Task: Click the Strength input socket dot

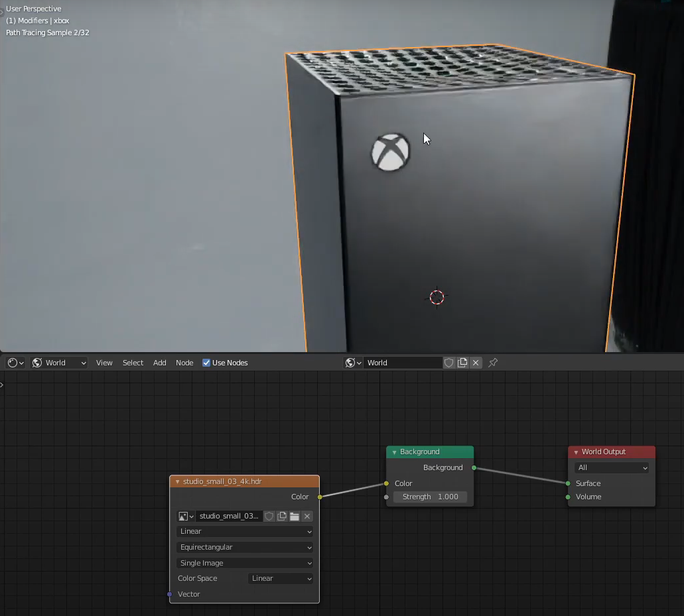Action: point(386,497)
